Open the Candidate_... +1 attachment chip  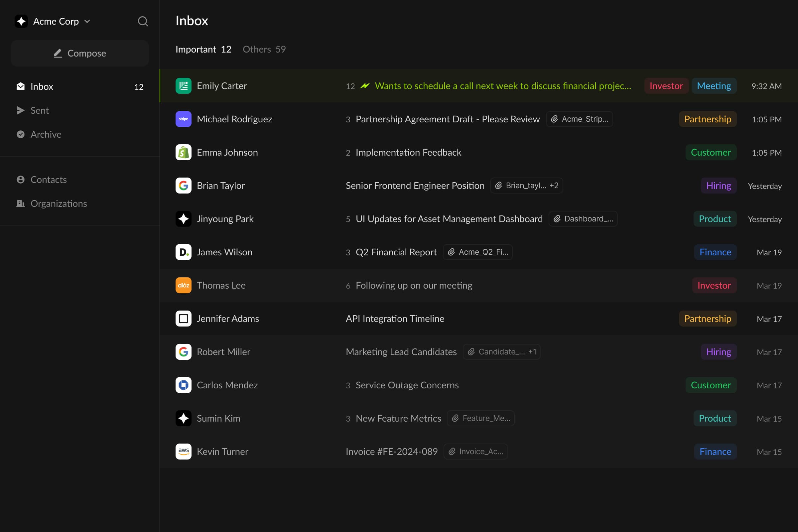click(x=501, y=352)
